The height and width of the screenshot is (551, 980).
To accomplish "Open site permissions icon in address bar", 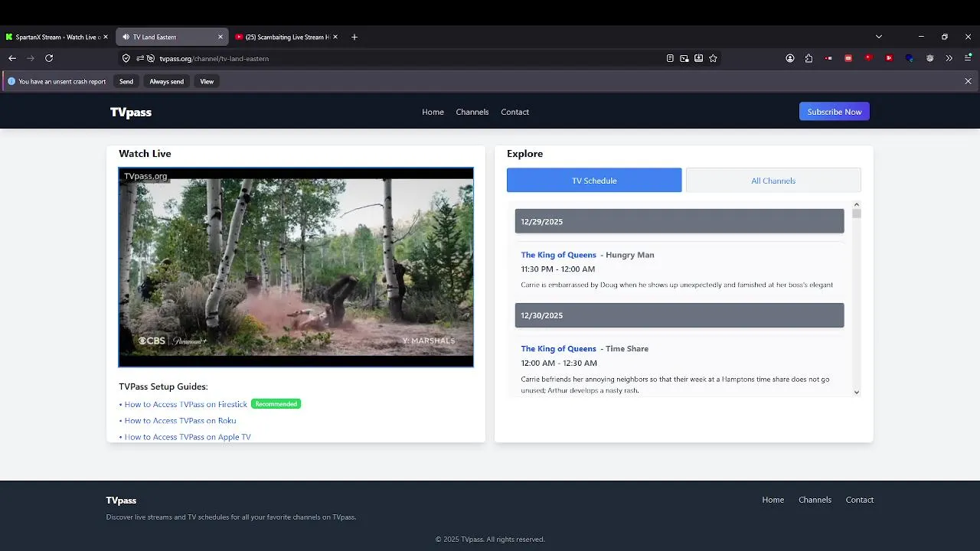I will tap(140, 58).
